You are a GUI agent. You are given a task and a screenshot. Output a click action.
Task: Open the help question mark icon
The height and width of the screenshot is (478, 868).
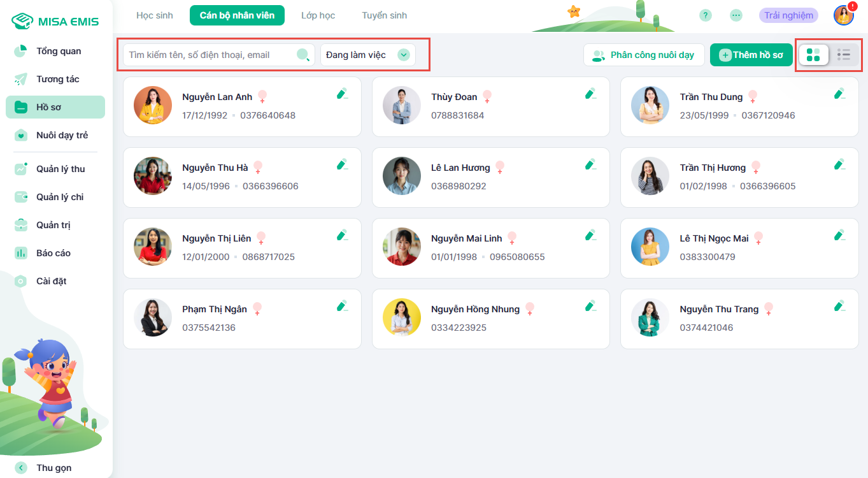coord(706,15)
